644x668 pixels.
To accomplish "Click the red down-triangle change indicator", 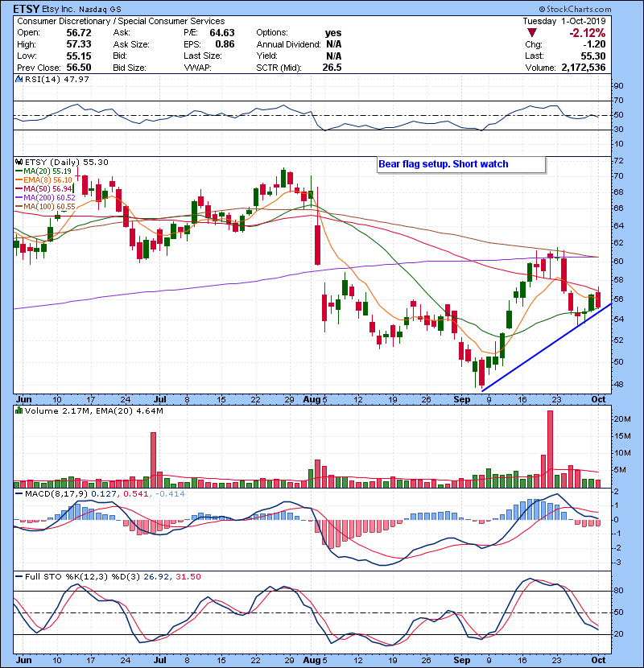I will pos(531,33).
